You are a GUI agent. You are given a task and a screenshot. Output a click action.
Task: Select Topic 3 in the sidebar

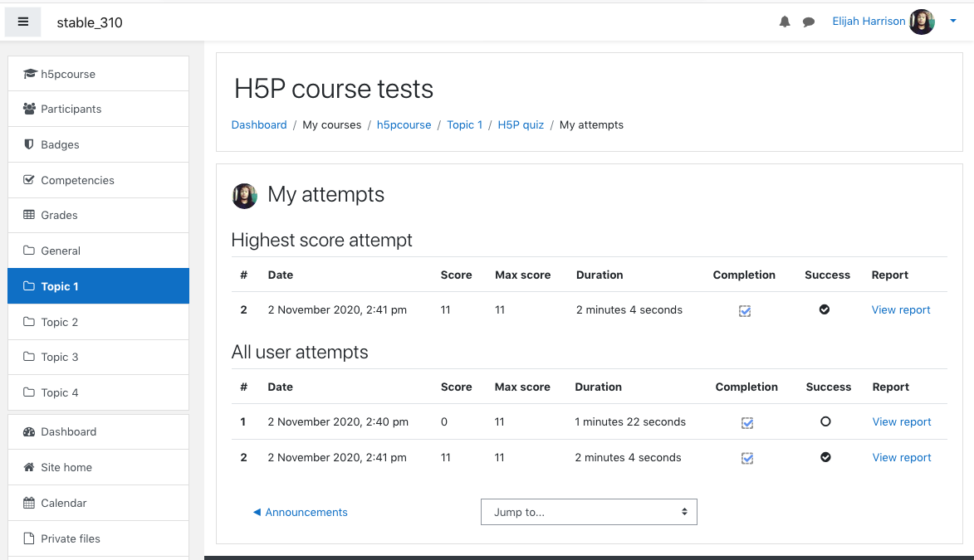98,357
